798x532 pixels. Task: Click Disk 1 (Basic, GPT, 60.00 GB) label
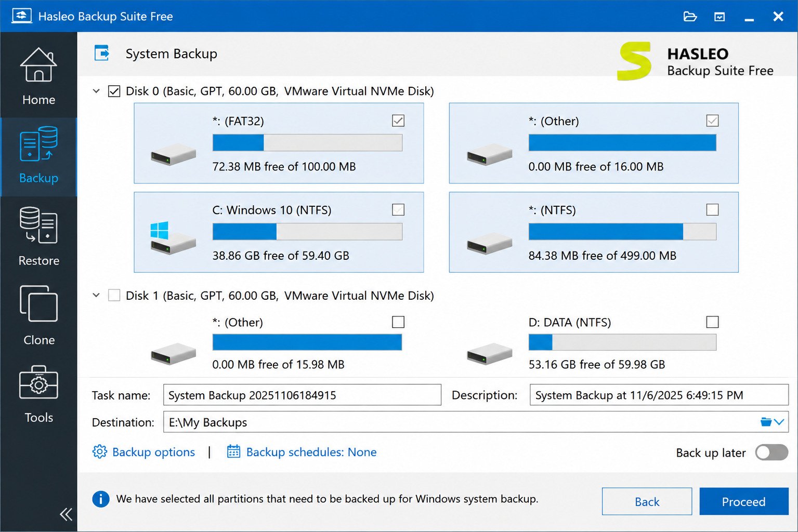click(x=280, y=296)
